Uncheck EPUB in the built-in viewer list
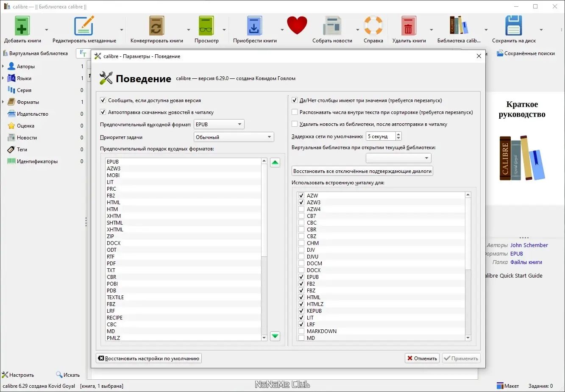This screenshot has width=565, height=392. pyautogui.click(x=301, y=277)
